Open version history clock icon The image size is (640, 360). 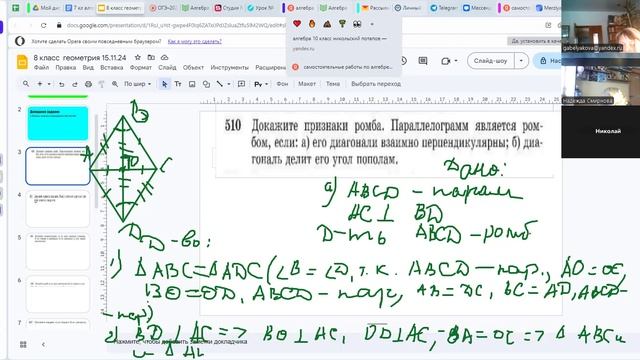pos(403,61)
